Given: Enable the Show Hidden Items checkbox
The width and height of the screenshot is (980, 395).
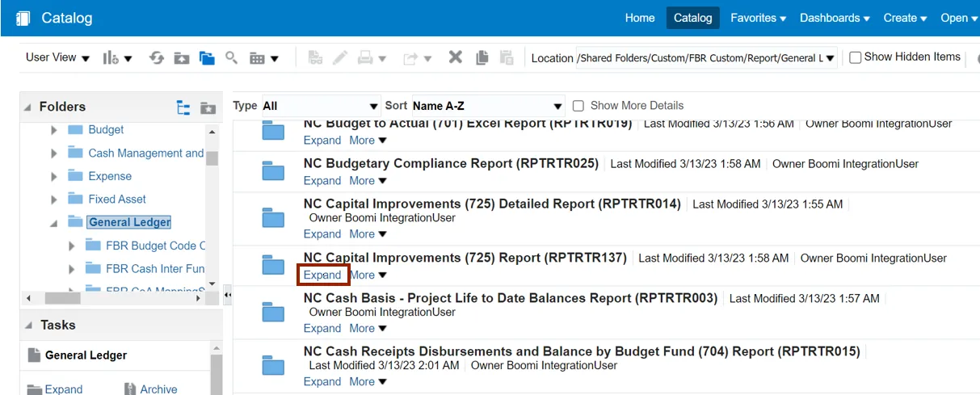Looking at the screenshot, I should pos(855,57).
